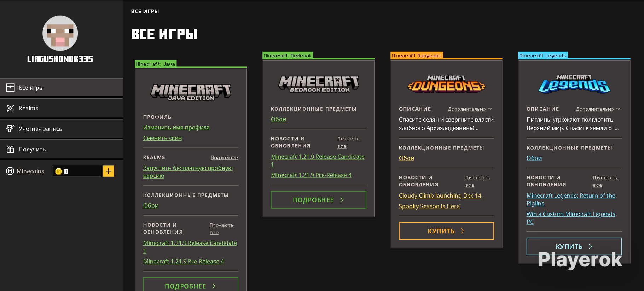
Task: Open Realms Подробнее link in Java card
Action: [x=225, y=158]
